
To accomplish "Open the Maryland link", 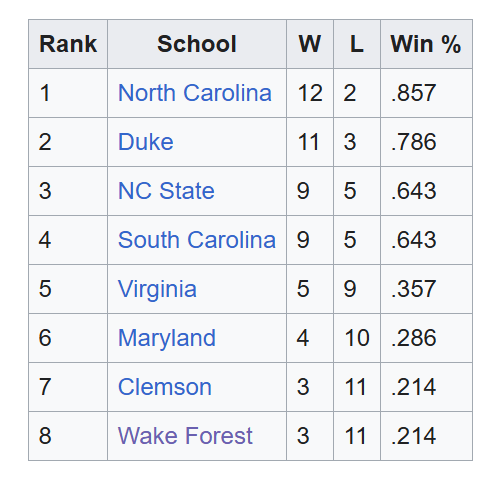I will [167, 338].
